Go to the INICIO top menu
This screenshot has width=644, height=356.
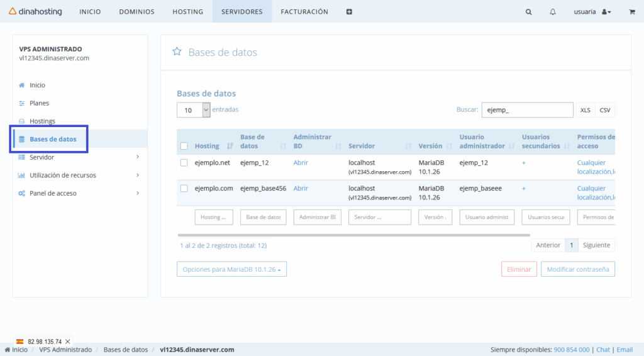coord(90,12)
